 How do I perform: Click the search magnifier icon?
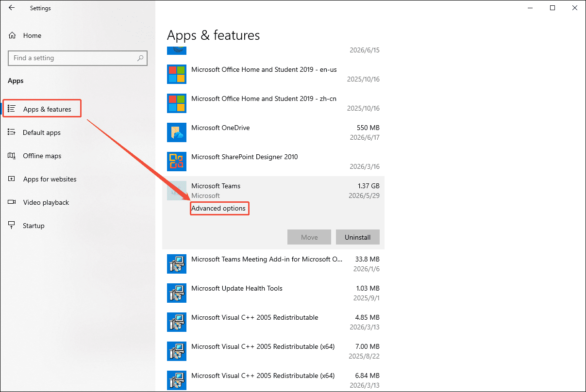[x=140, y=58]
